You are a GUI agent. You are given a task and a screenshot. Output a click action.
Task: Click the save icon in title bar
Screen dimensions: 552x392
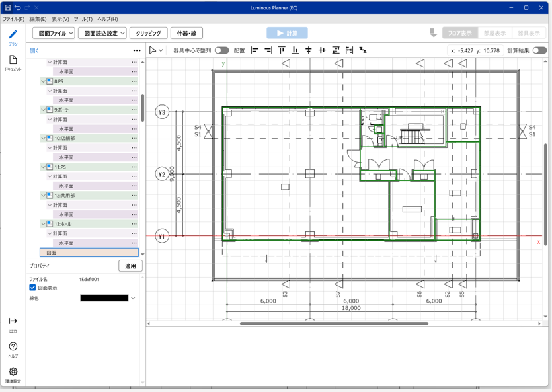(x=7, y=7)
